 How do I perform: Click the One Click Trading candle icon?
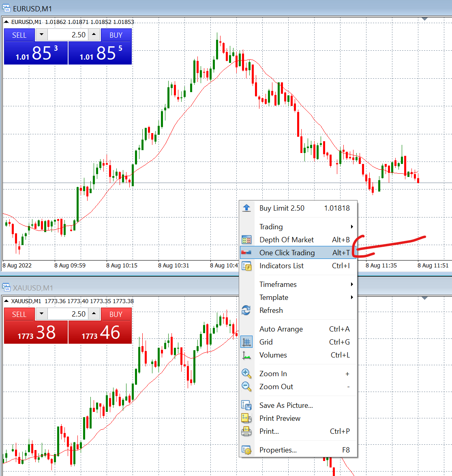coord(247,252)
